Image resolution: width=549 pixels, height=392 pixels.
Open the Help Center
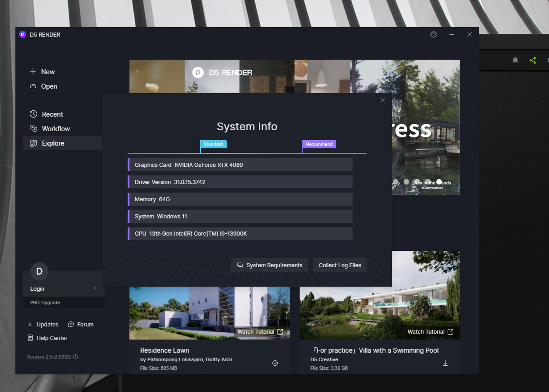coord(52,338)
